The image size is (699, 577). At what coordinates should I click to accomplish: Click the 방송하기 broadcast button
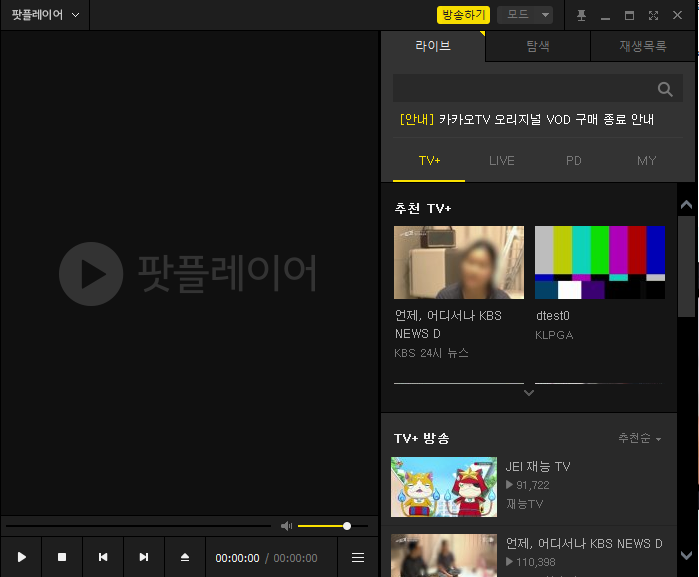(x=463, y=15)
